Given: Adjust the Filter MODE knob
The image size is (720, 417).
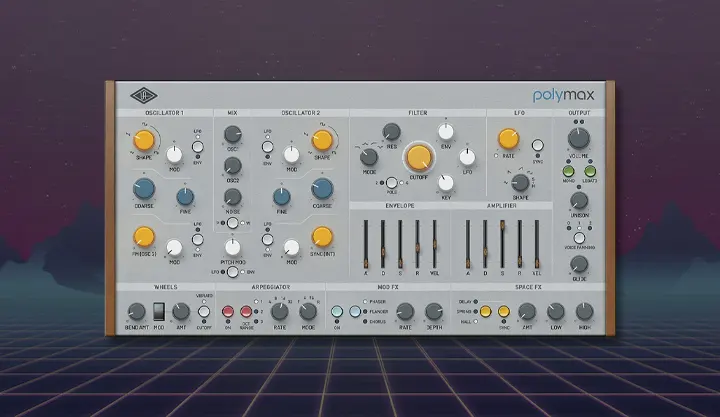Looking at the screenshot, I should click(x=369, y=157).
